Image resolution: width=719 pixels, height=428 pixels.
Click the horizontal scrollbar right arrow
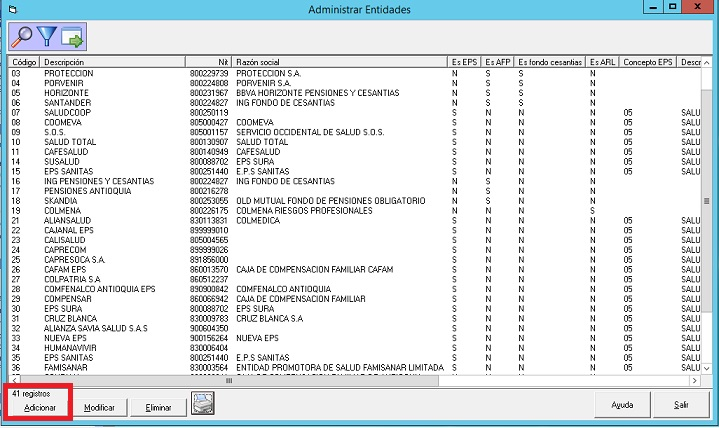click(694, 381)
